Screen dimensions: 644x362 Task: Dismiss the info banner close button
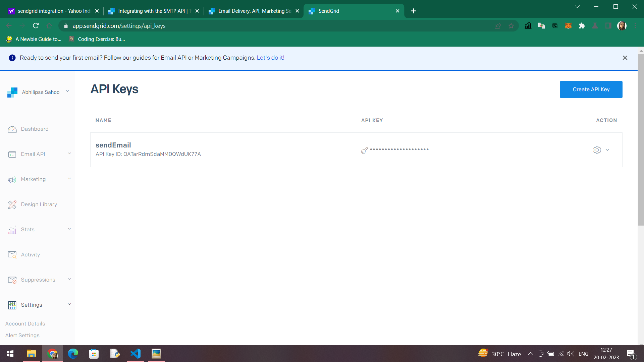[625, 58]
